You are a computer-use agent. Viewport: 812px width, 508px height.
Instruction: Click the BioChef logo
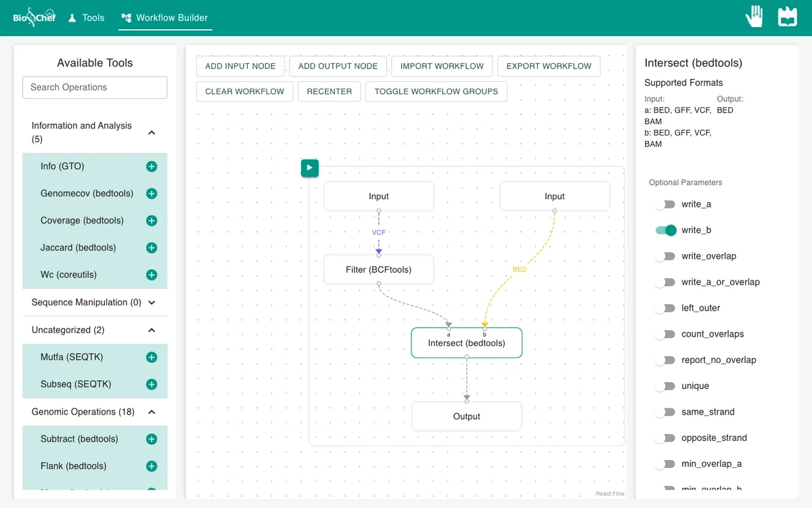point(35,17)
